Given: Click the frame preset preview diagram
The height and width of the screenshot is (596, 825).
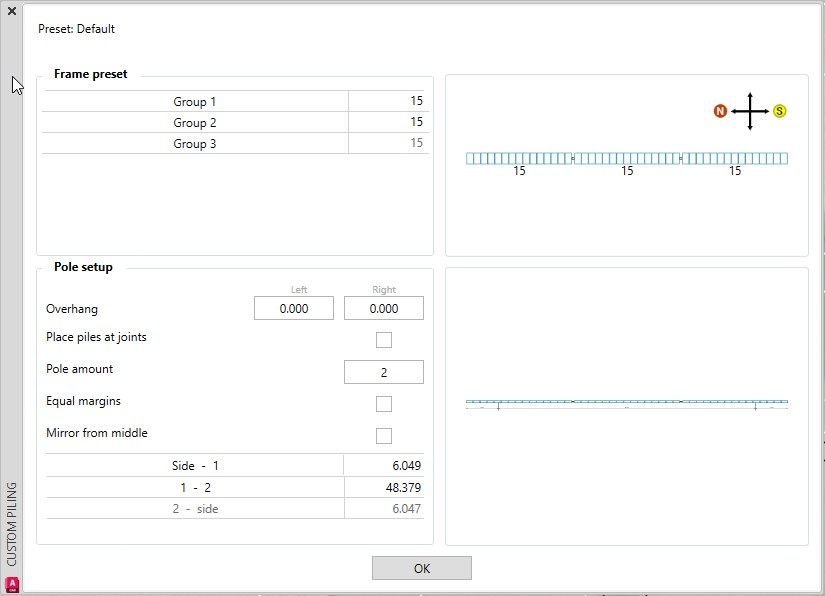Looking at the screenshot, I should [x=627, y=159].
